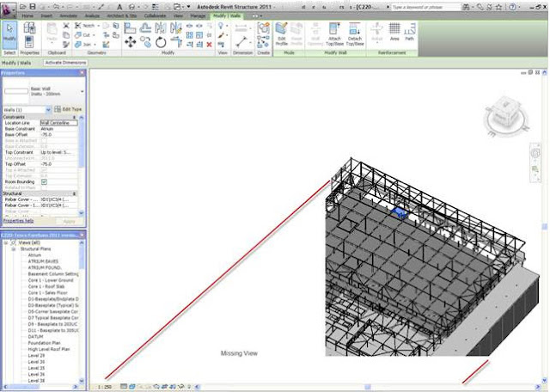Click the Open folder icon in quick access toolbar
550x392 pixels.
(x=23, y=7)
